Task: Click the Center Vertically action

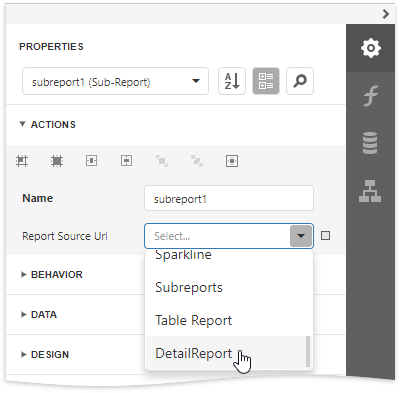Action: (x=127, y=161)
